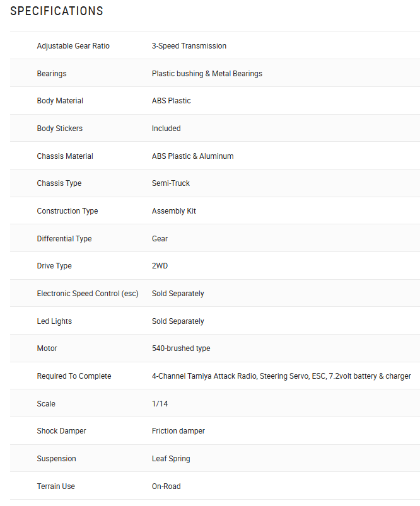
Task: Select the Leaf Spring suspension value
Action: coord(171,459)
